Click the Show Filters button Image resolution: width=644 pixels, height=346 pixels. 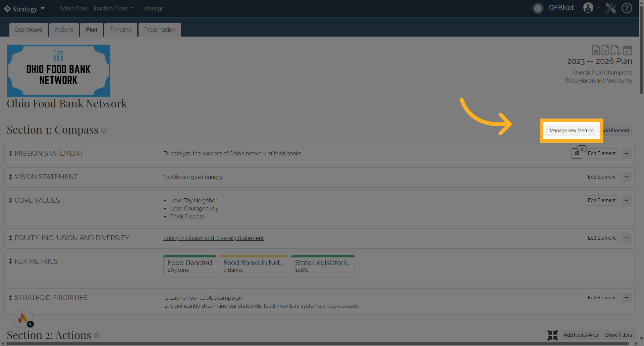(619, 335)
